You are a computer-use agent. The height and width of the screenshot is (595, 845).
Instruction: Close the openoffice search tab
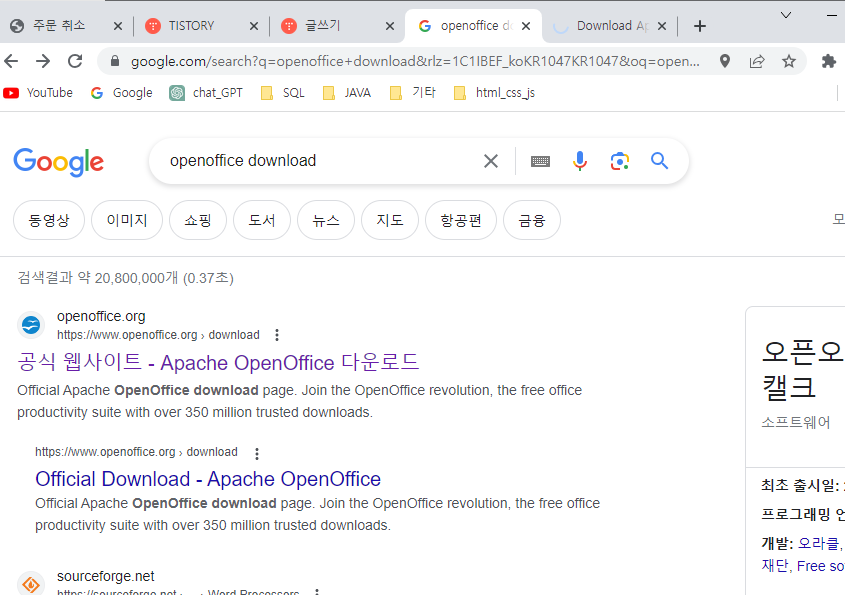[x=527, y=26]
